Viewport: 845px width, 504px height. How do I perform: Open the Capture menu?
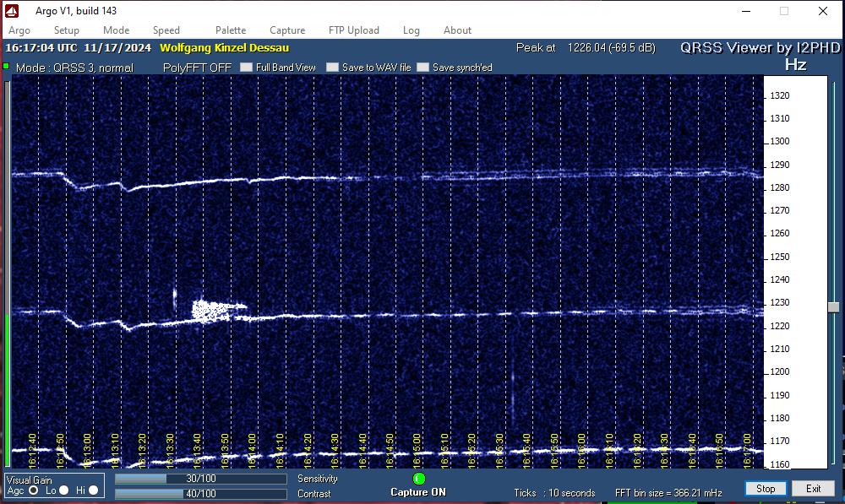287,30
